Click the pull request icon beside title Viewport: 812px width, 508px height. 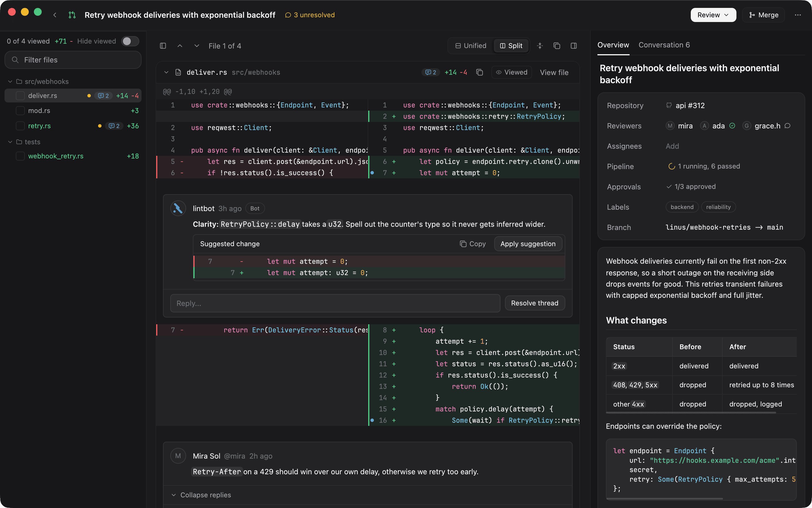point(72,15)
